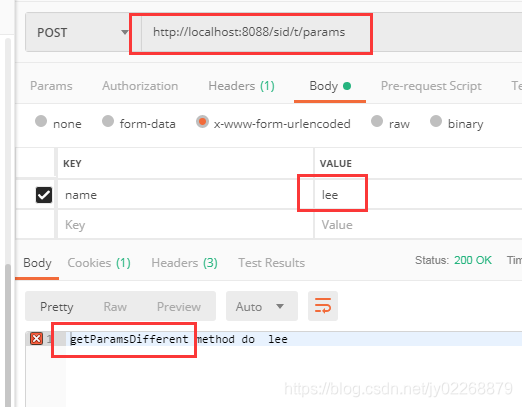Uncheck the name parameter checkbox
Viewport: 522px width, 407px height.
pyautogui.click(x=44, y=195)
